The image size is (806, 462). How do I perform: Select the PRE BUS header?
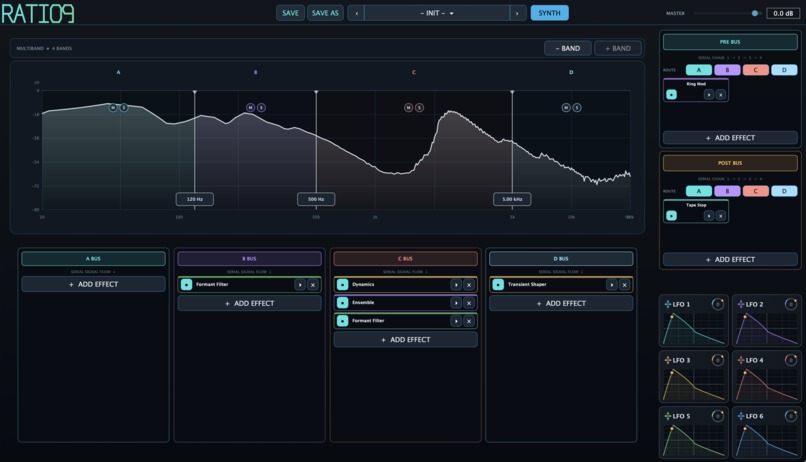(x=730, y=42)
